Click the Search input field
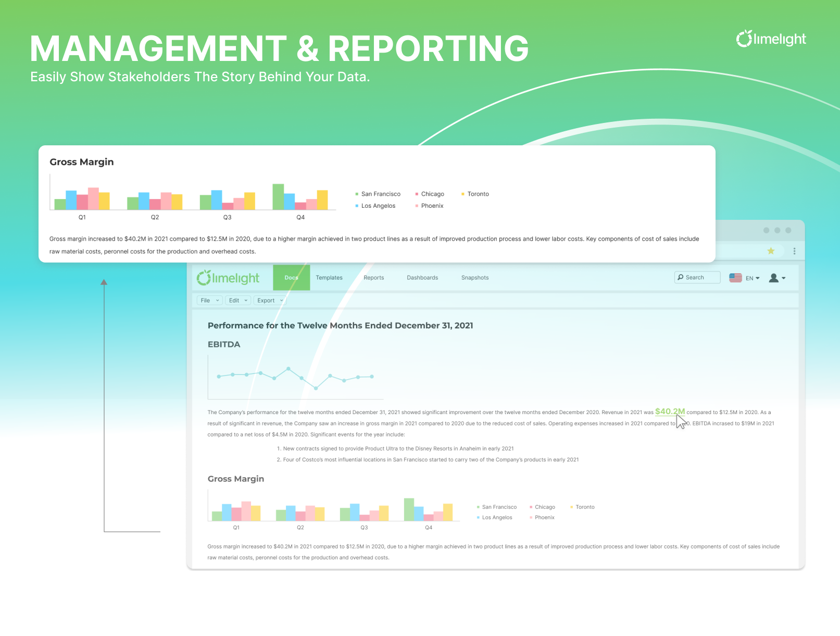840x636 pixels. tap(697, 278)
